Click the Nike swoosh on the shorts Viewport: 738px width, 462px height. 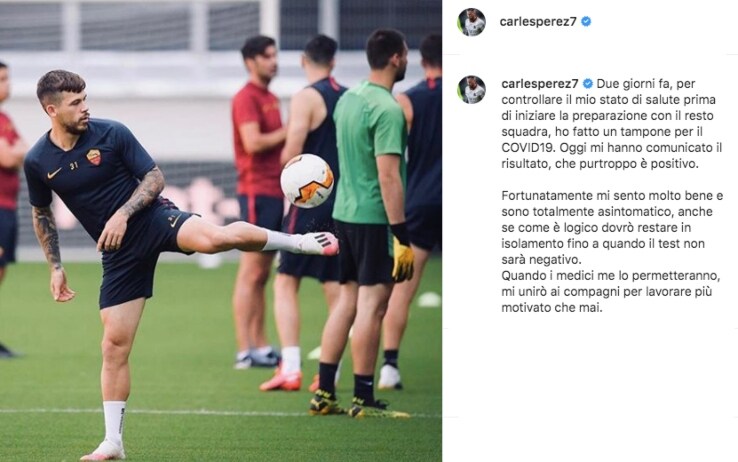(175, 220)
